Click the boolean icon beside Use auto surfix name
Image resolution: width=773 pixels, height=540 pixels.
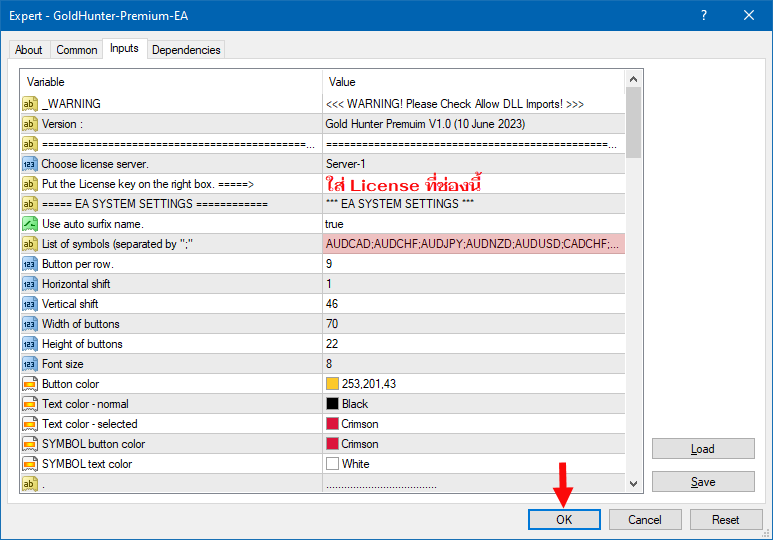pyautogui.click(x=30, y=224)
